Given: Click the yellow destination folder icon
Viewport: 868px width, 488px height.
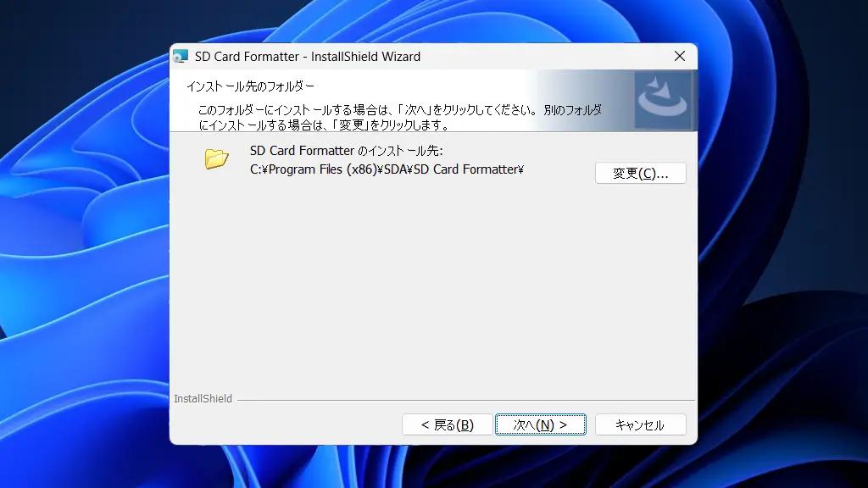Looking at the screenshot, I should pyautogui.click(x=217, y=158).
